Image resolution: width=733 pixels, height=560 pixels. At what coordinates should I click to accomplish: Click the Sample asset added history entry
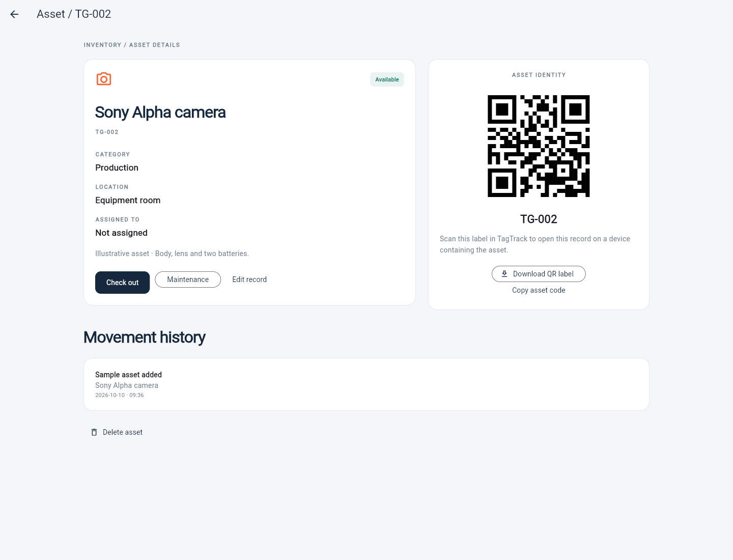click(x=366, y=384)
